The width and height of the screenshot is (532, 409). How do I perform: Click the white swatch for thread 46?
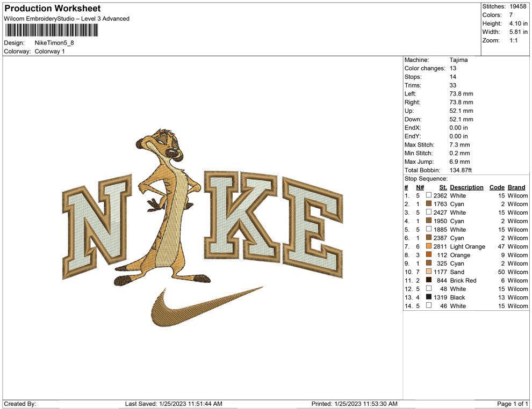pos(429,305)
